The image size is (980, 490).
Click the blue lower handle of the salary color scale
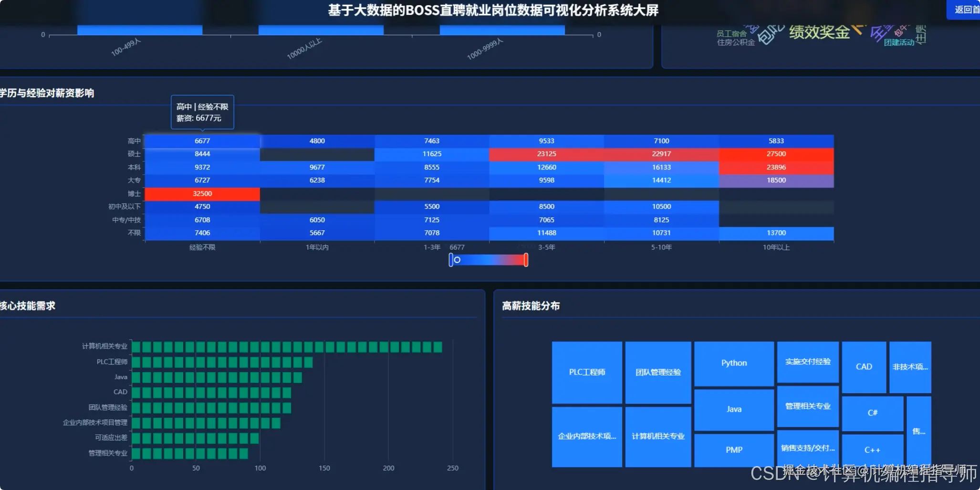click(x=451, y=260)
